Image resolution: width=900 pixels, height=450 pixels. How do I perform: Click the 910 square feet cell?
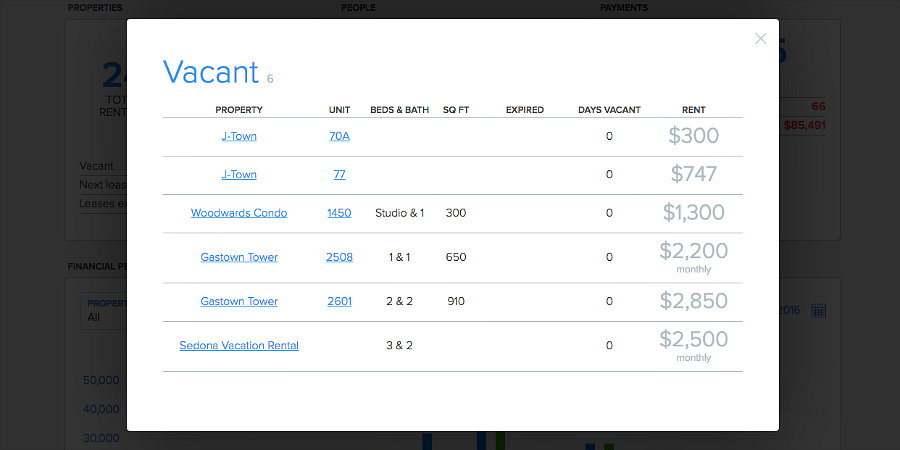click(x=456, y=301)
